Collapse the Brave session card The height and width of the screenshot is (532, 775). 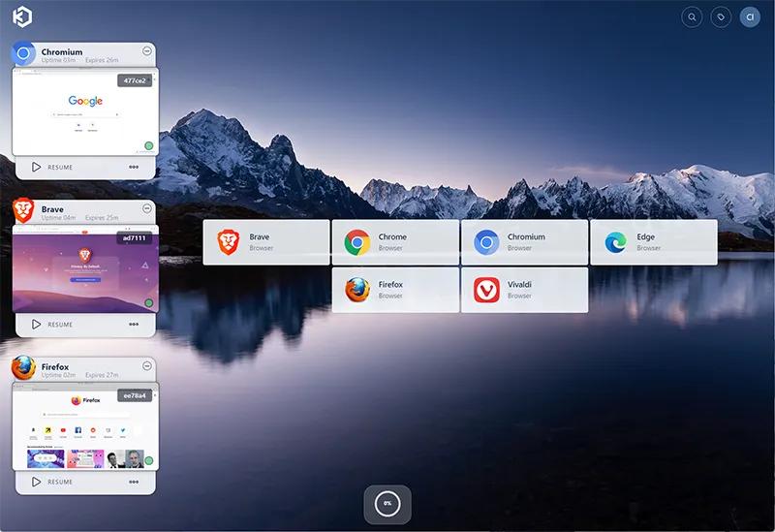(147, 208)
